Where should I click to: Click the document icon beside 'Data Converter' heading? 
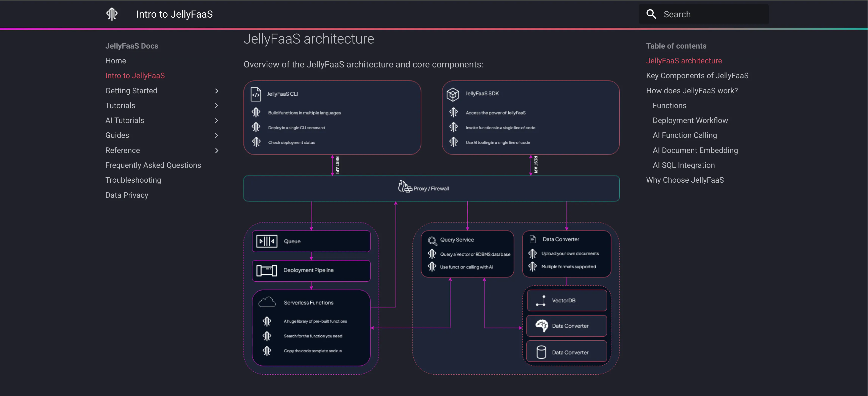pos(533,240)
